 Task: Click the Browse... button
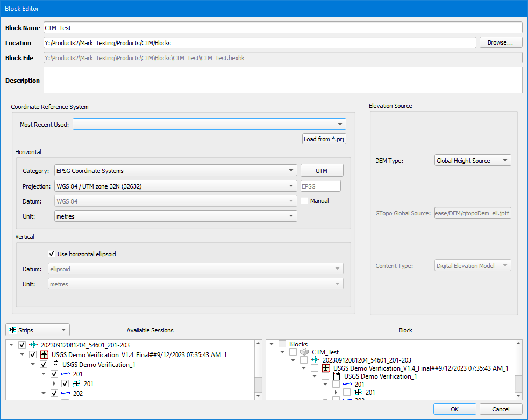[x=501, y=42]
